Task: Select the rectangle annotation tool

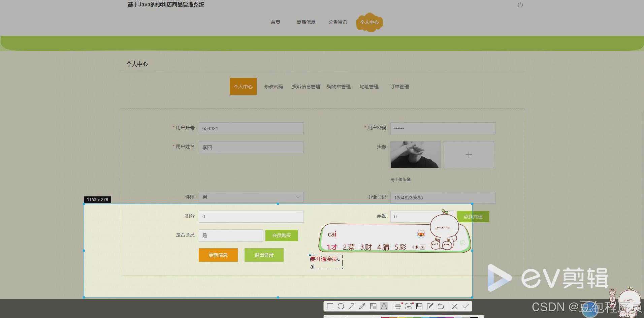Action: point(330,306)
